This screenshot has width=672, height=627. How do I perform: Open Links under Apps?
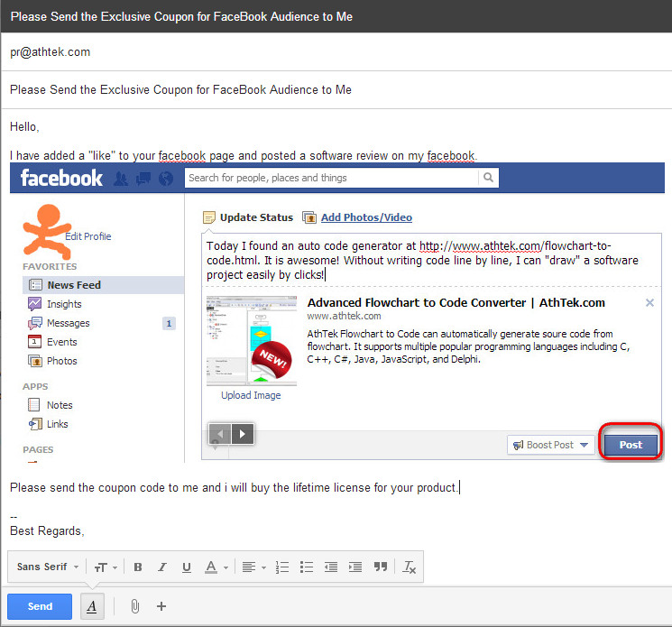(x=58, y=424)
